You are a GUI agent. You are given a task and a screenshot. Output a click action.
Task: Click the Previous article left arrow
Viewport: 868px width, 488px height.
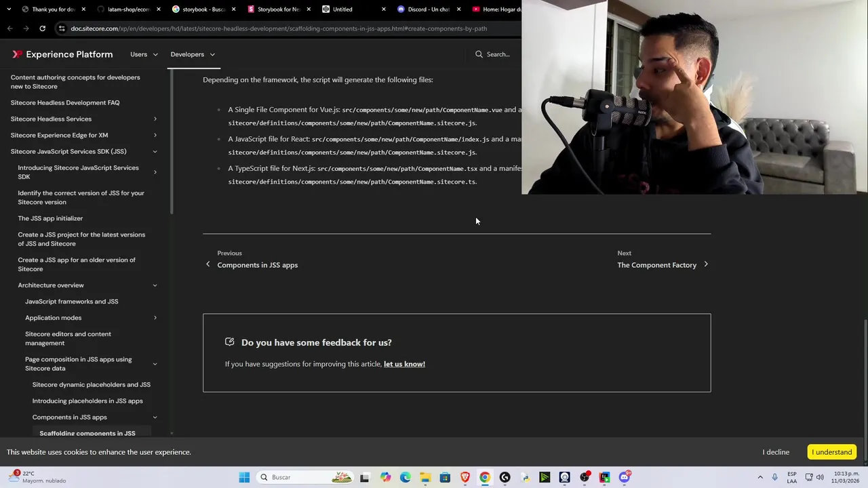point(208,264)
